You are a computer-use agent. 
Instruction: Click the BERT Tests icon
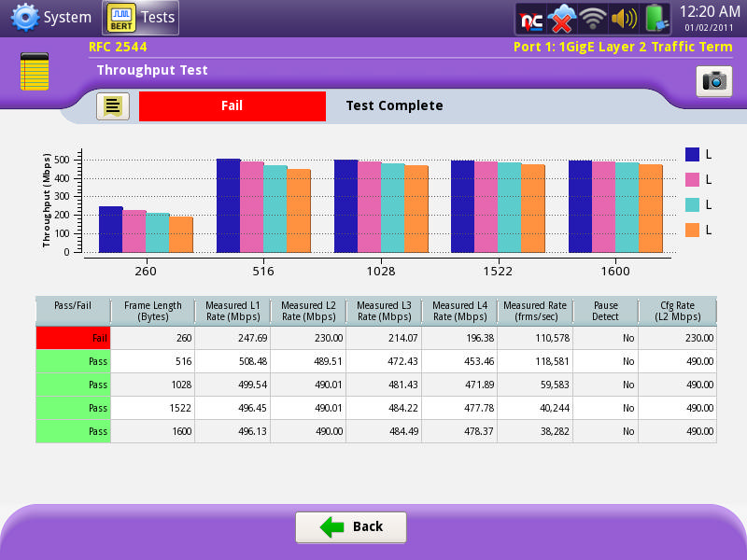pyautogui.click(x=120, y=18)
